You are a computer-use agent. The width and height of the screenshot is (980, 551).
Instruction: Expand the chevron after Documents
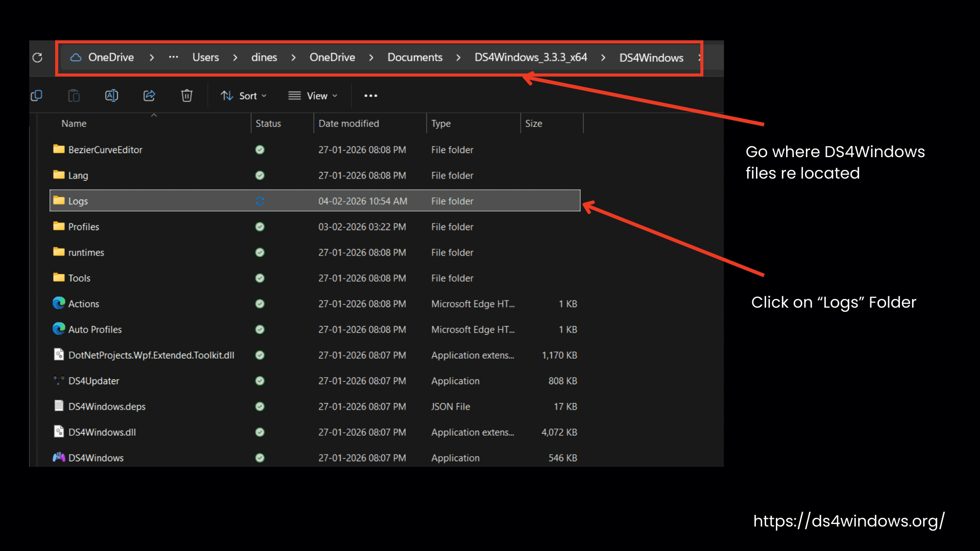point(458,58)
